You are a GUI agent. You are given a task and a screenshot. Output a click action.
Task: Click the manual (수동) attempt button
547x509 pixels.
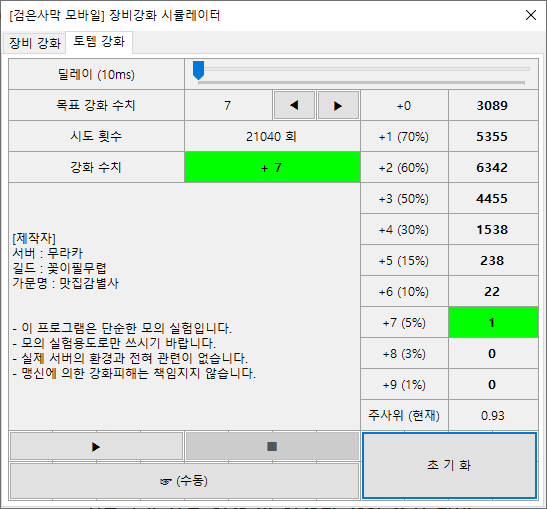click(184, 481)
